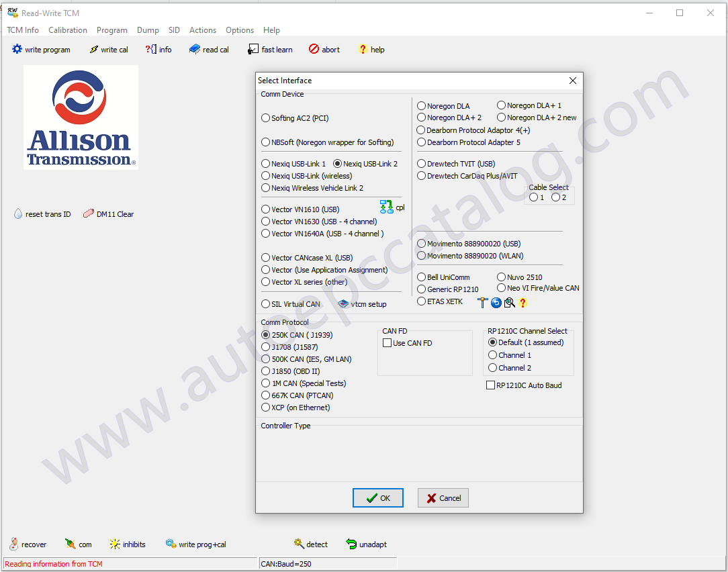Click the yellow question mark in dialog
Screen dimensions: 728x572
522,303
